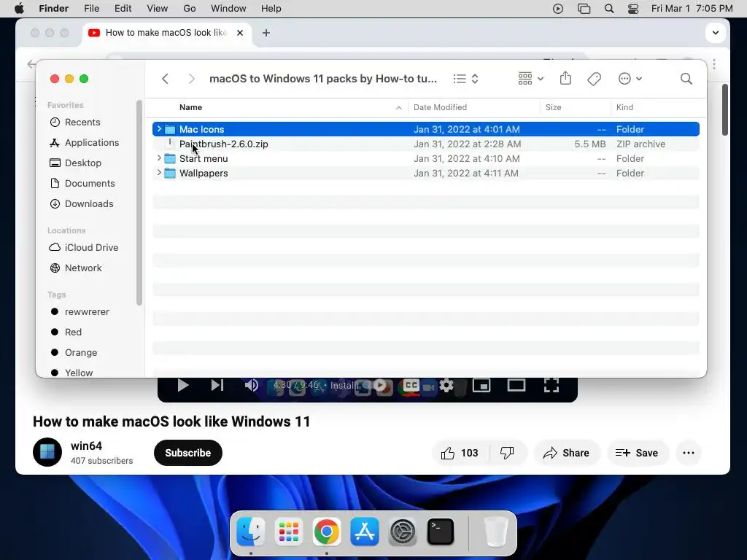747x560 pixels.
Task: Open Documents in Finder sidebar
Action: [82, 183]
